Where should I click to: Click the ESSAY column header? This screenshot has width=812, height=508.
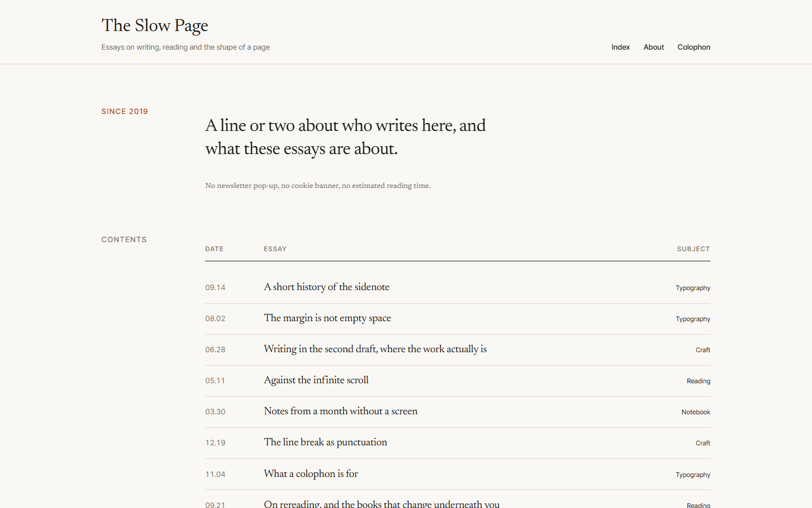click(x=275, y=249)
